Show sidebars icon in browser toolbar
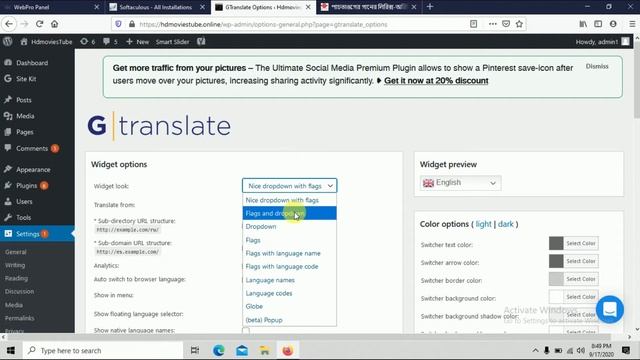This screenshot has height=360, width=640. point(598,24)
